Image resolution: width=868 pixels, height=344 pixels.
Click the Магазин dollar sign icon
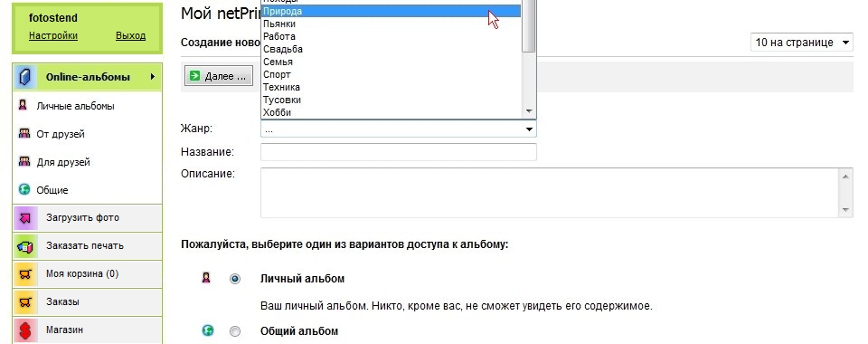tap(25, 330)
